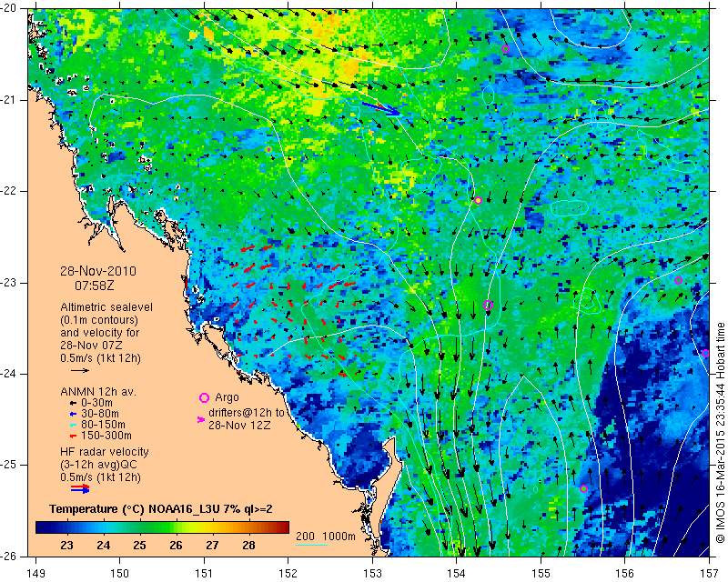Click the drifters@12h to legend text
Viewport: 728px width, 582px height.
coord(247,413)
